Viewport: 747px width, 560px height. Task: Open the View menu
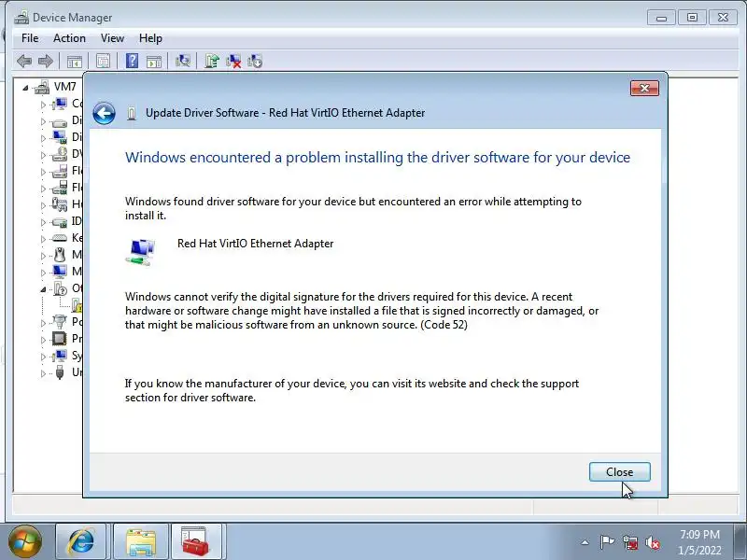pos(112,38)
